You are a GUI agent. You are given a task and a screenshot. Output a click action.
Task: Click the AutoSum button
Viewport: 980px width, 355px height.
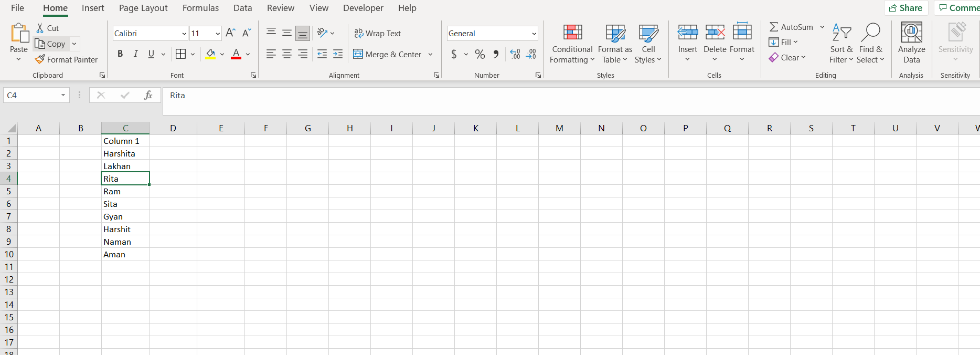(x=791, y=27)
